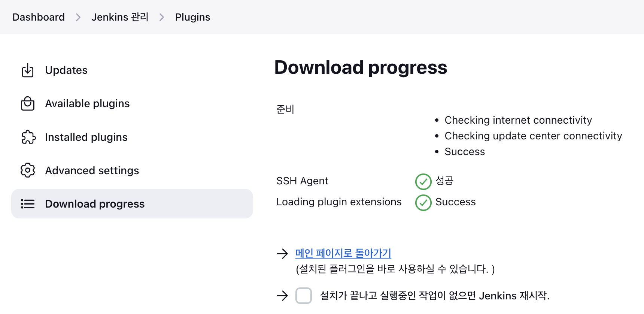
Task: Select the Updates sidebar item
Action: pos(66,70)
